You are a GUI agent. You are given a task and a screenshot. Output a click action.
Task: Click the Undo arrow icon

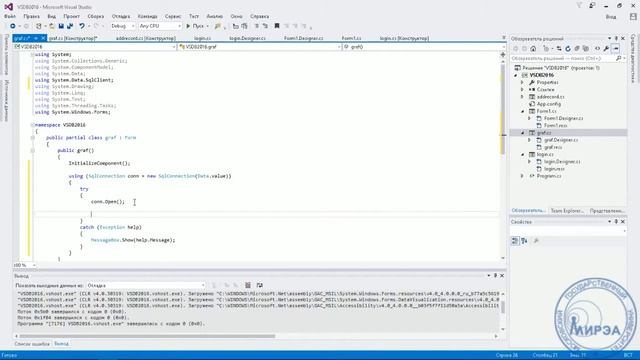tap(82, 26)
